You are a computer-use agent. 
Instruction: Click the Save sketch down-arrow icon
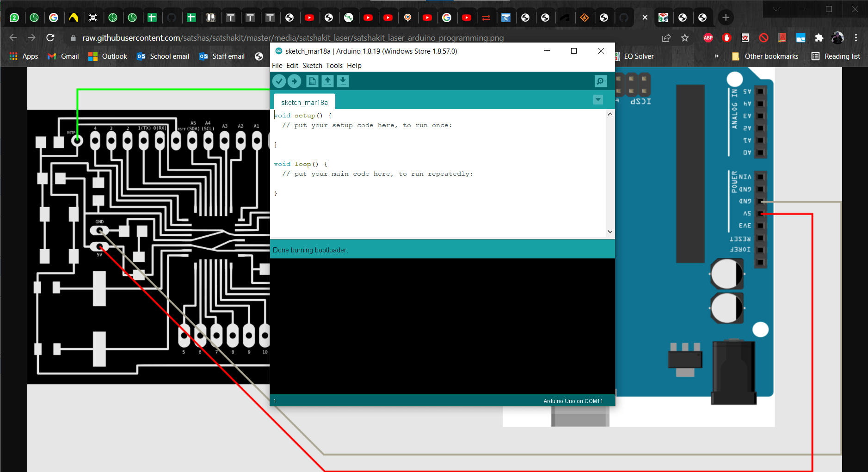pos(343,81)
